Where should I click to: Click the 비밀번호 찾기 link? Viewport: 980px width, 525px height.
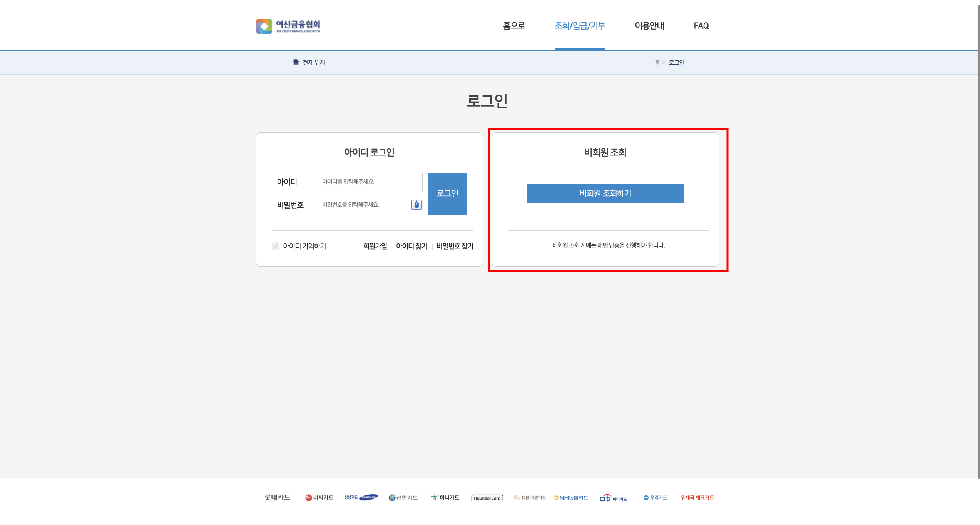tap(455, 246)
